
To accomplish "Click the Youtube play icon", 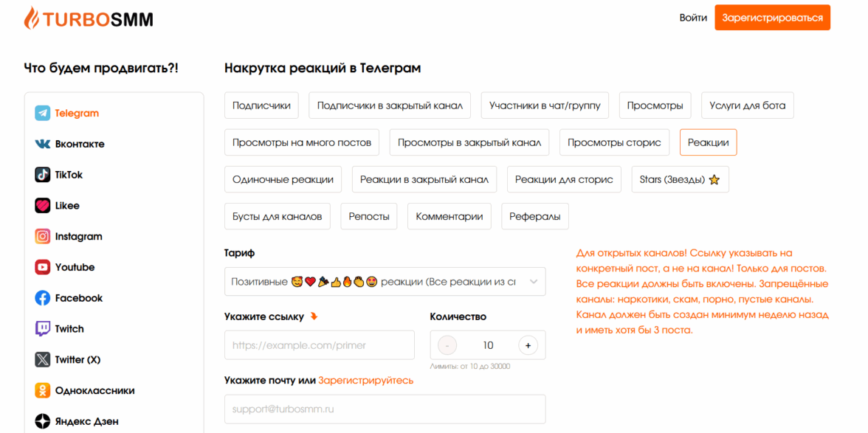I will (43, 267).
